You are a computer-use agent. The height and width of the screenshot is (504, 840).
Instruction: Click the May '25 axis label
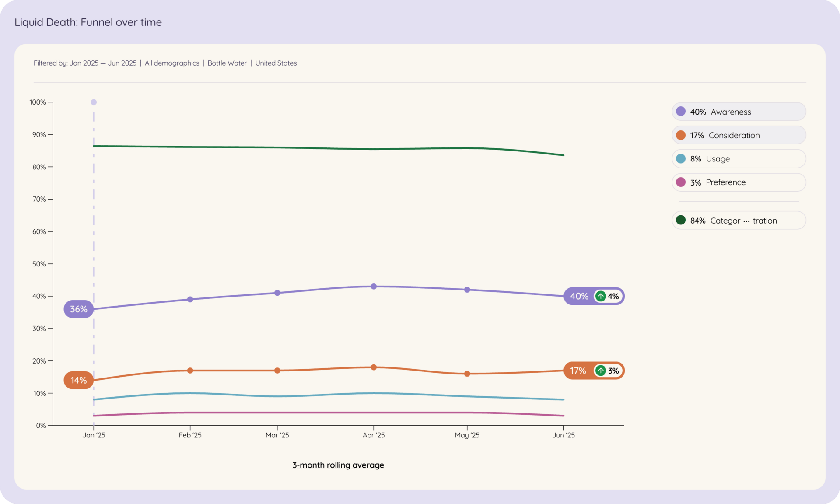point(467,435)
